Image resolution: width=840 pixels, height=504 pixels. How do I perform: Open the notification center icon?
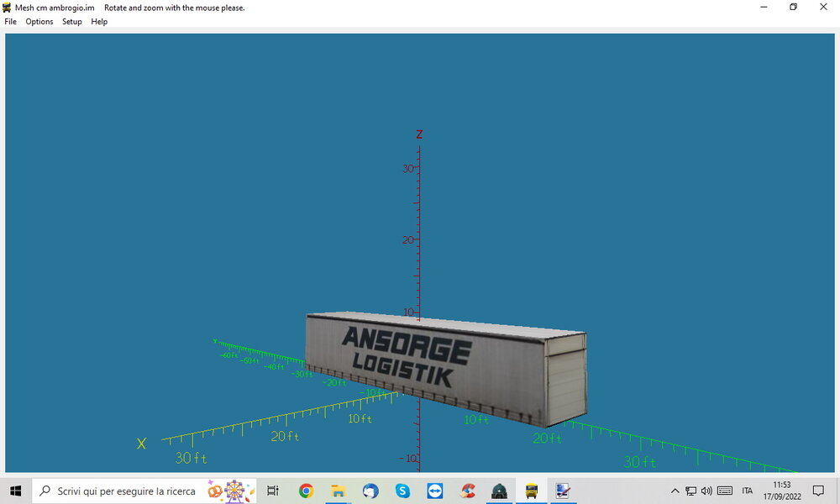(818, 491)
